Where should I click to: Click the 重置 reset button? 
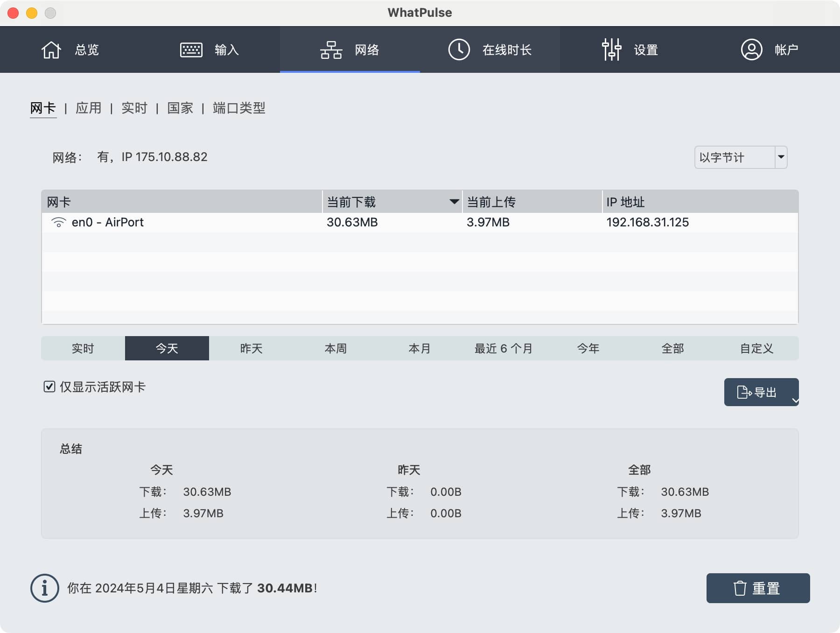click(x=758, y=588)
